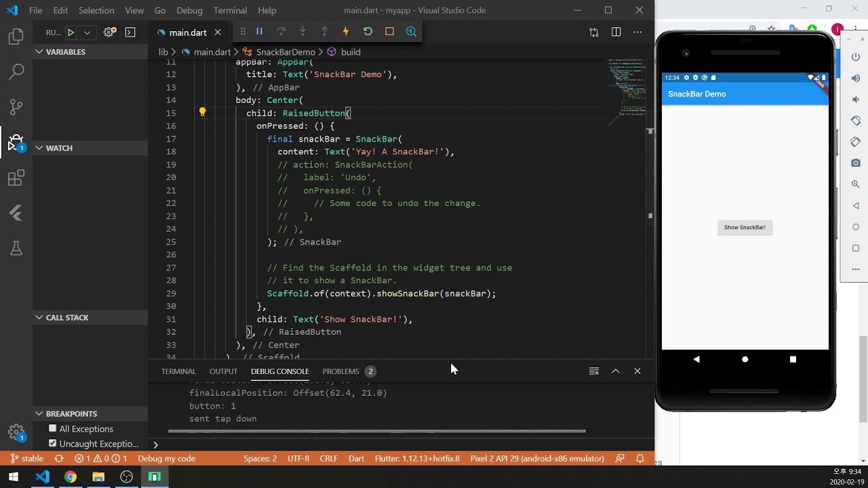Open the Source Control activity bar icon
Viewport: 868px width, 488px height.
coord(16,106)
